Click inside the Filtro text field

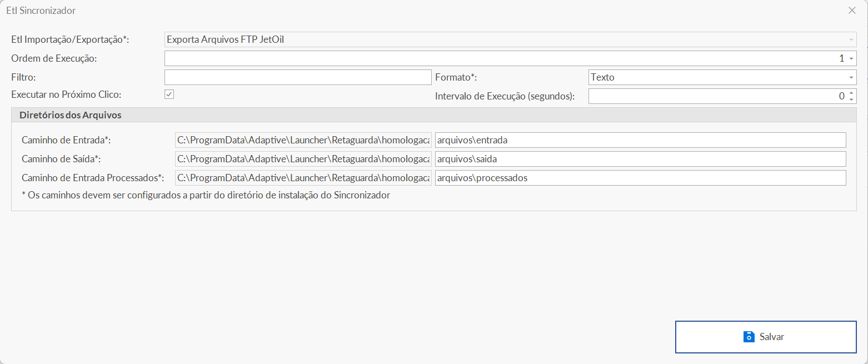[x=298, y=77]
